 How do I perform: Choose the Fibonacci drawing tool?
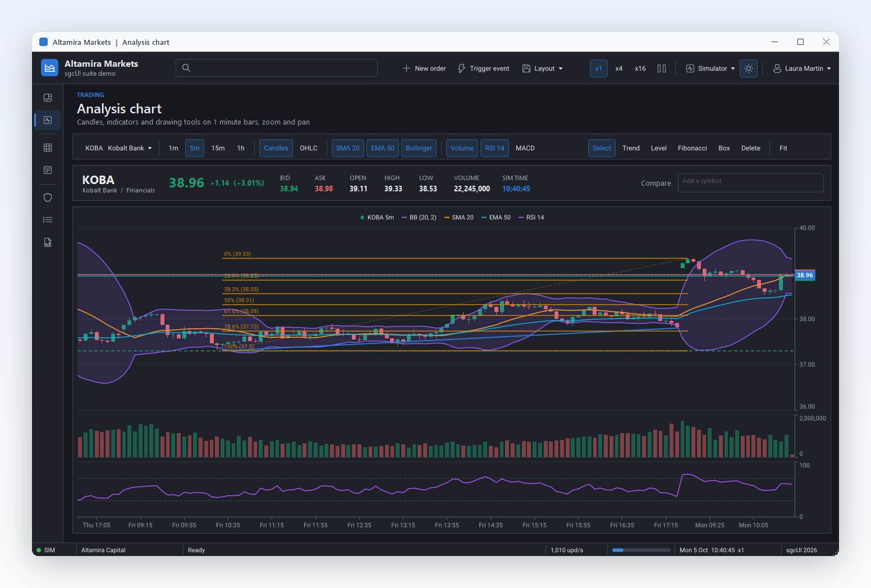coord(693,148)
